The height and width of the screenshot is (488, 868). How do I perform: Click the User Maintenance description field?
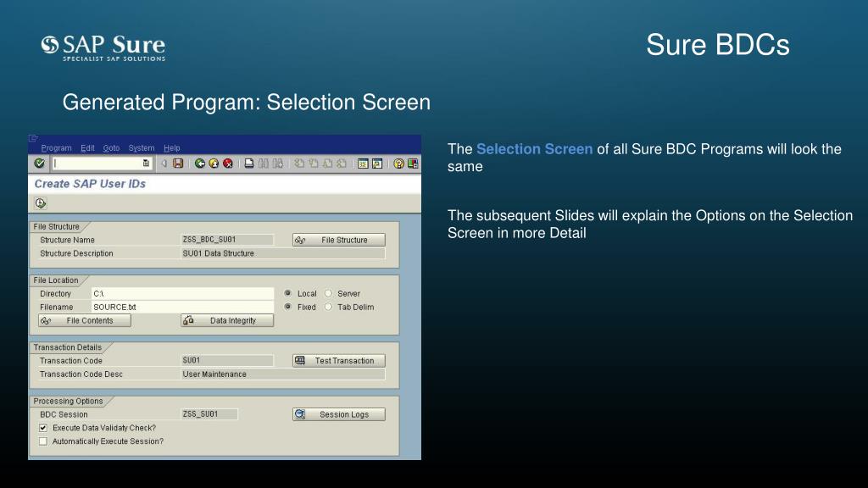pos(283,374)
